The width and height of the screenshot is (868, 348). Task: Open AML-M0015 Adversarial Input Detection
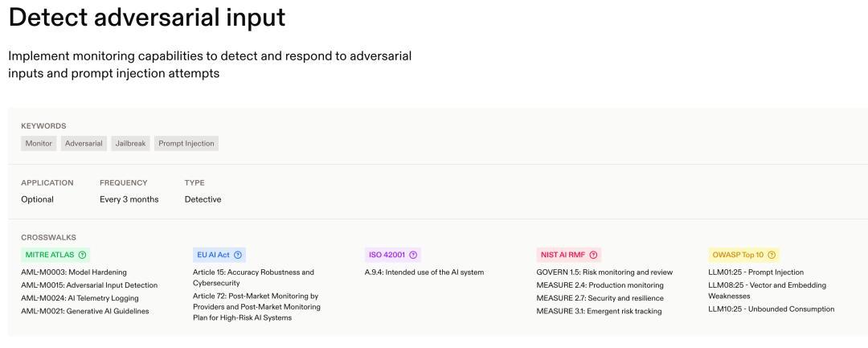coord(89,285)
